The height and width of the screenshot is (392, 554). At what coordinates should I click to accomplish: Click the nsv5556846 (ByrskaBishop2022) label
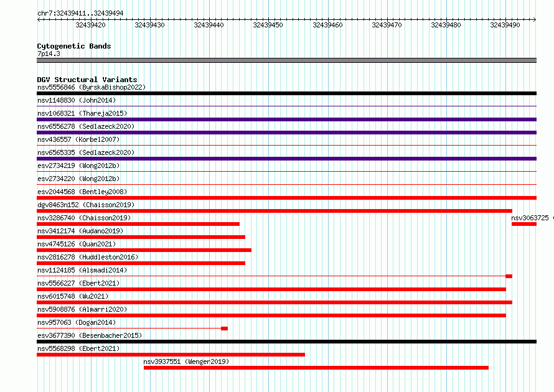click(x=92, y=87)
